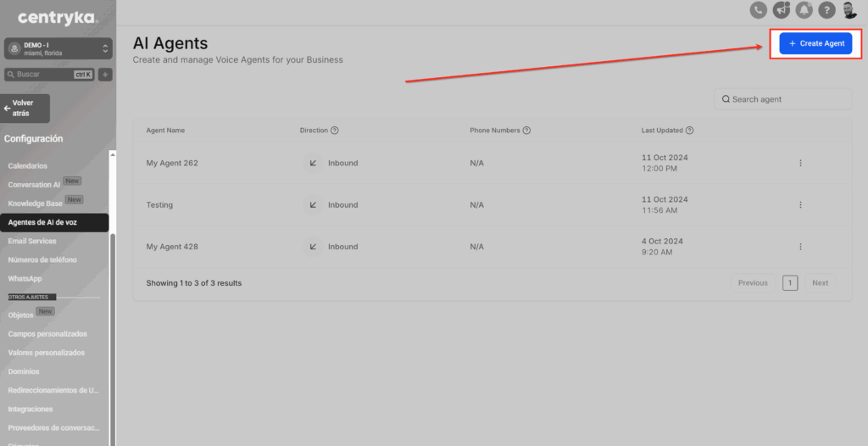The height and width of the screenshot is (446, 868).
Task: Select Email Services in sidebar
Action: (x=32, y=241)
